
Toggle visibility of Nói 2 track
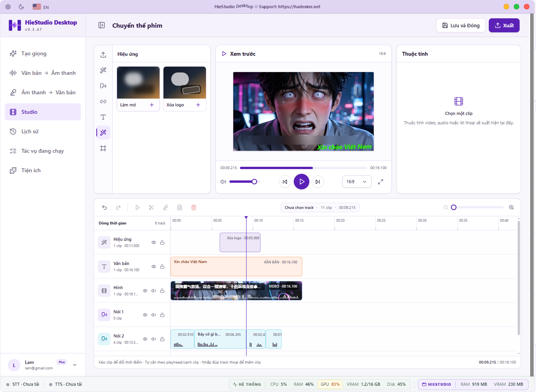[145, 339]
